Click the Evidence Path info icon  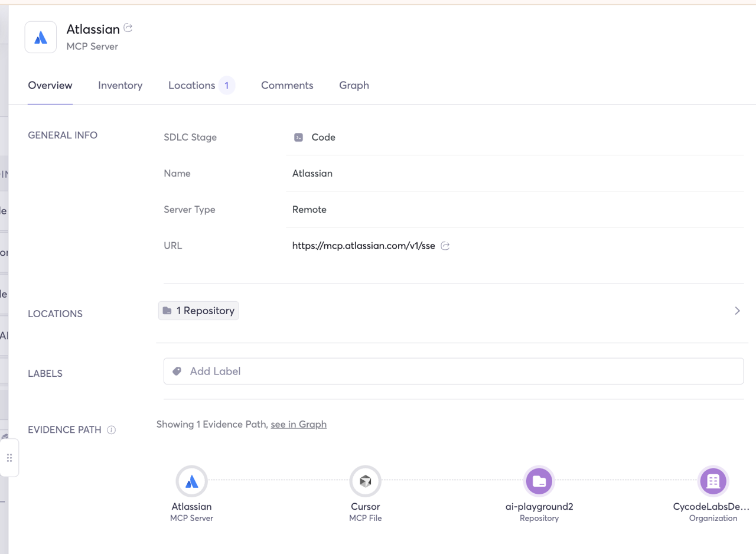(111, 430)
